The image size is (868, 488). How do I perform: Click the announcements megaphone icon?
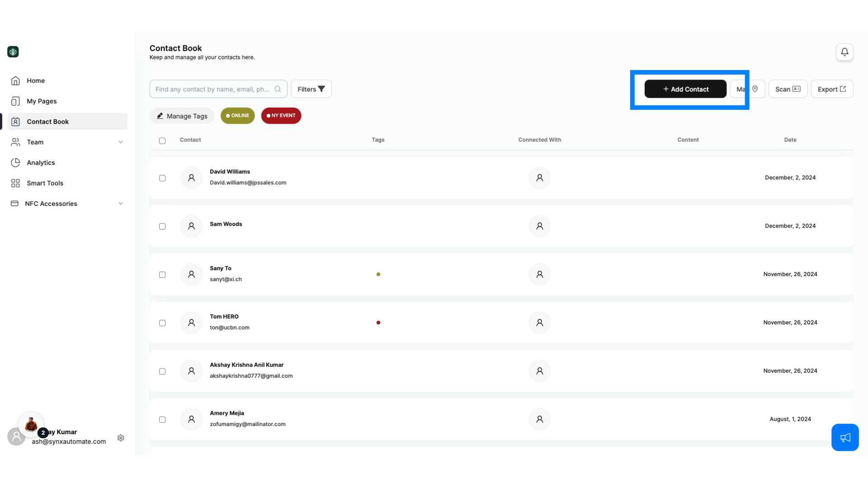[845, 437]
